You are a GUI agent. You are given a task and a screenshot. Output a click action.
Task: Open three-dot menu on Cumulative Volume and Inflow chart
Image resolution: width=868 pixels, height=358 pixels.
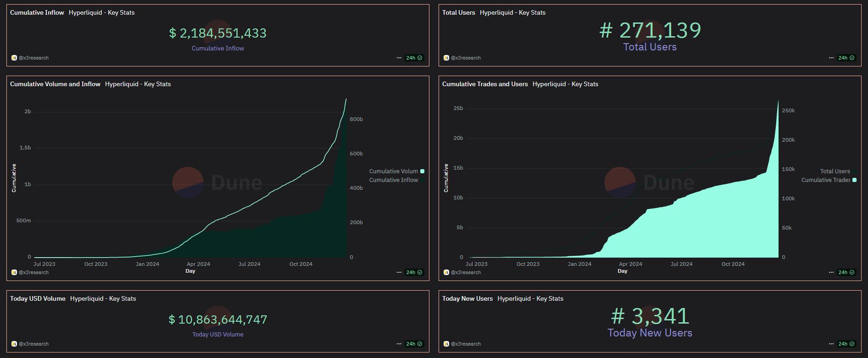[x=399, y=272]
